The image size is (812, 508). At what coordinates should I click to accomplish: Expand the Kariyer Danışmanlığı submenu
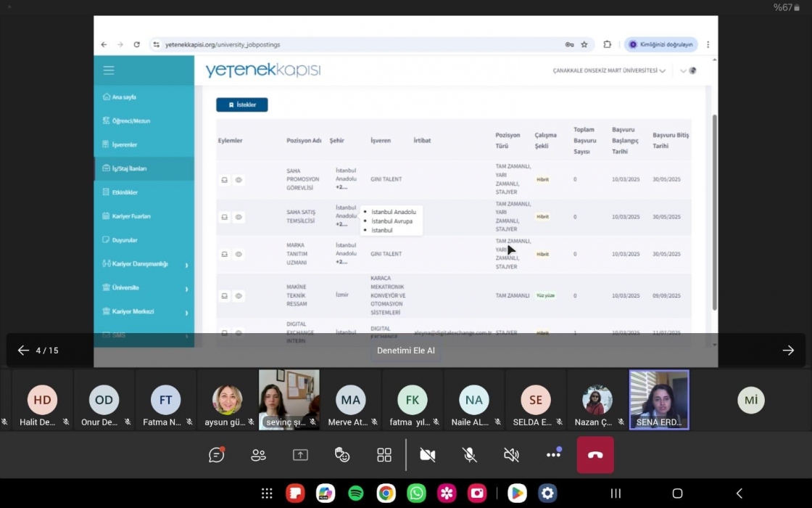[x=144, y=264]
